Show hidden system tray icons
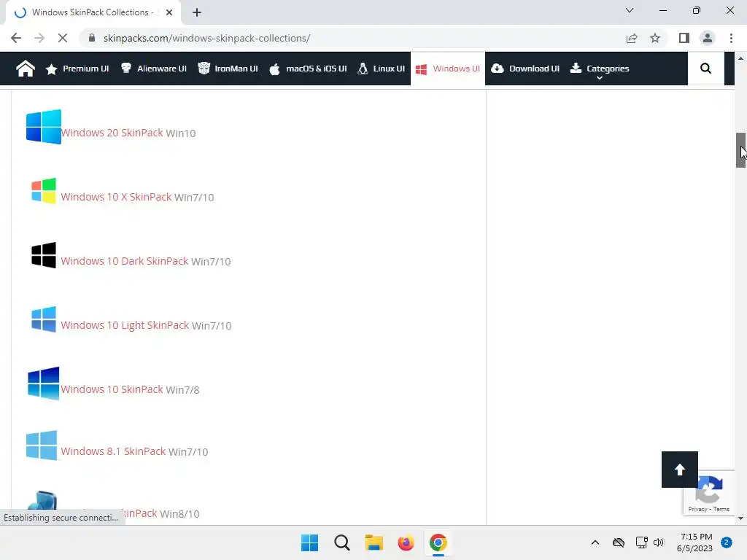 tap(595, 542)
